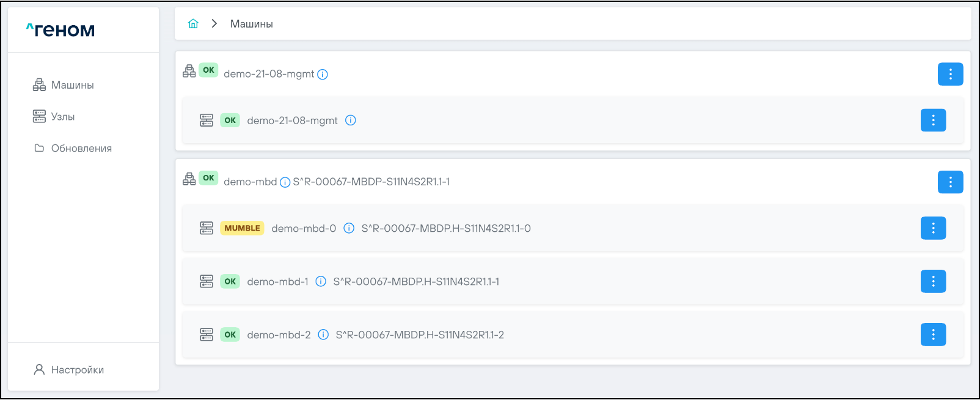Go to Машины in sidebar
Viewport: 980px width, 400px height.
tap(72, 85)
